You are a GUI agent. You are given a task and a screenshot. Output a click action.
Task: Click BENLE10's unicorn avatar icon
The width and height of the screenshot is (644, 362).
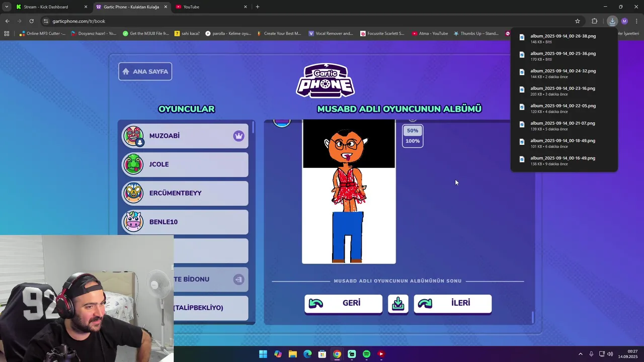[133, 222]
